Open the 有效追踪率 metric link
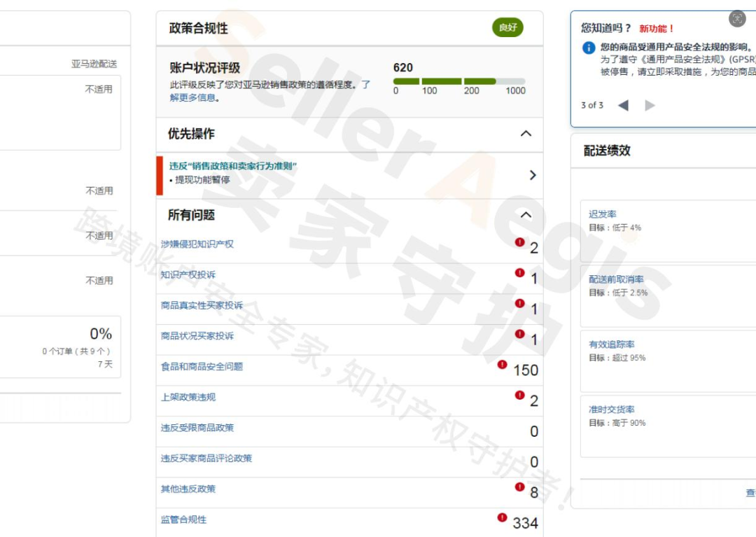The width and height of the screenshot is (756, 537). click(611, 344)
